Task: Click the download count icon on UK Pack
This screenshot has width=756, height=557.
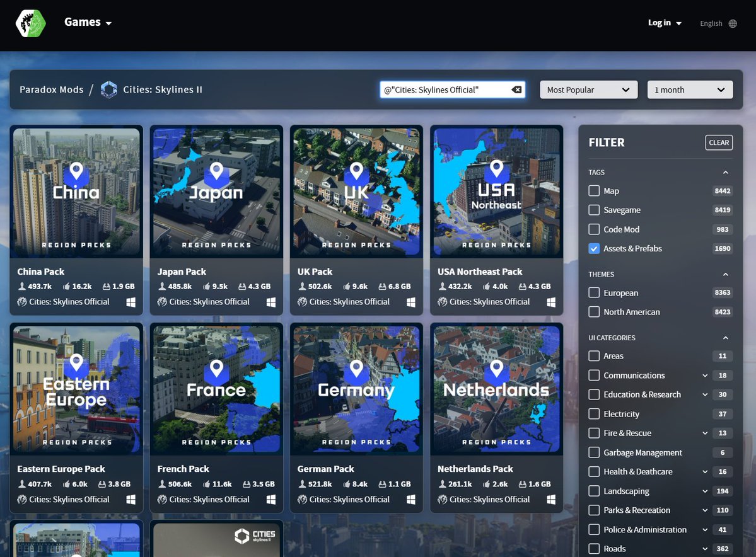Action: click(x=303, y=285)
